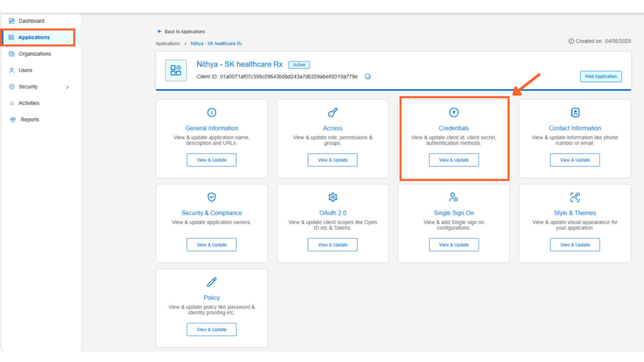Click the Single Sign On card title

(x=454, y=213)
